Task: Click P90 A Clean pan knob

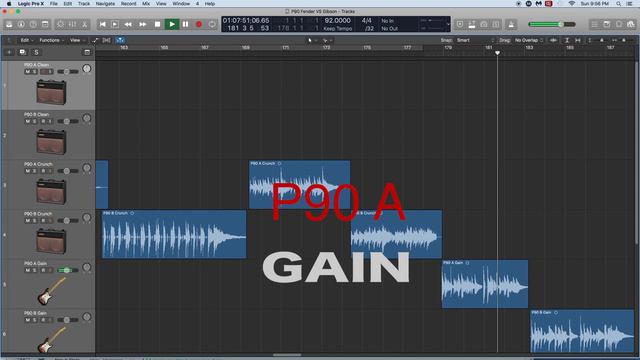Action: coord(87,69)
